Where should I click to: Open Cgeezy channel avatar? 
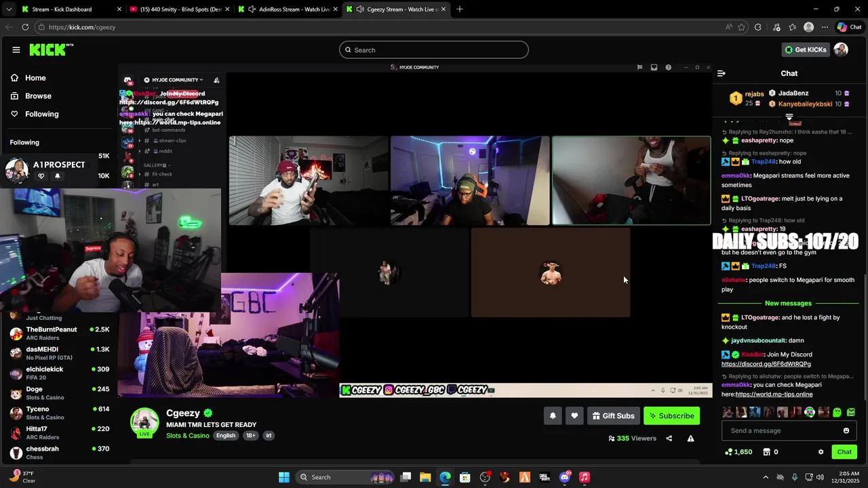pyautogui.click(x=144, y=422)
